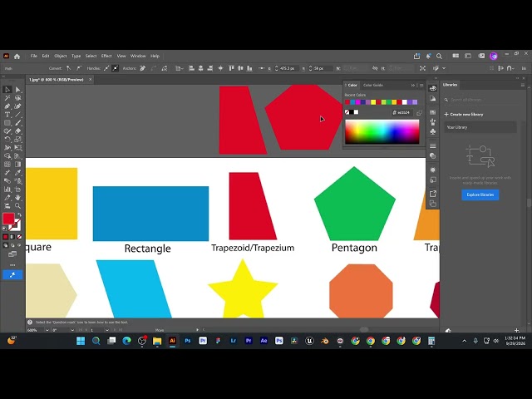Set paint mode to Color

pyautogui.click(x=6, y=237)
